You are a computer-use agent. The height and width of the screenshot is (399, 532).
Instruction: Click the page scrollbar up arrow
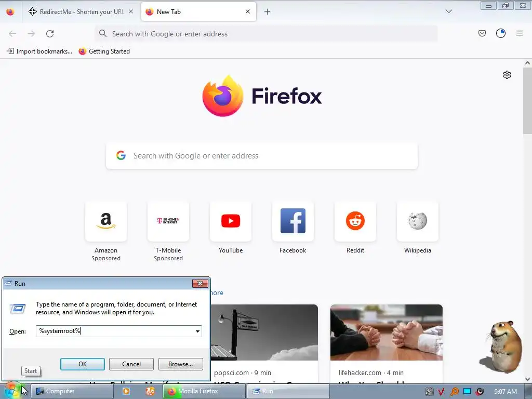click(527, 63)
